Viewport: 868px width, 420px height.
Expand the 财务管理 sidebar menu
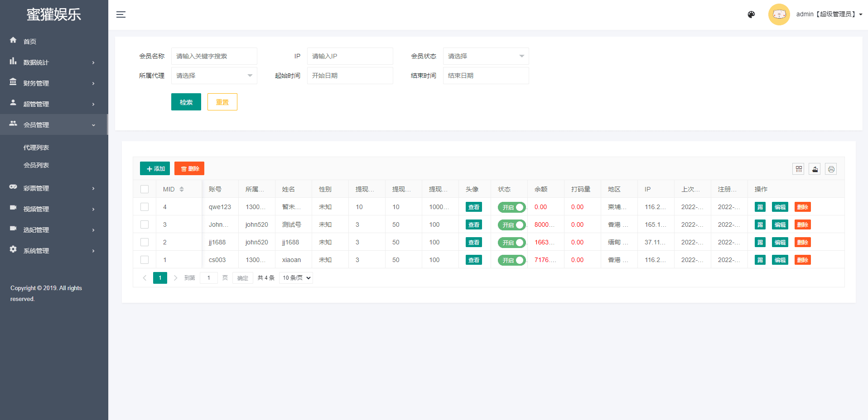[53, 83]
